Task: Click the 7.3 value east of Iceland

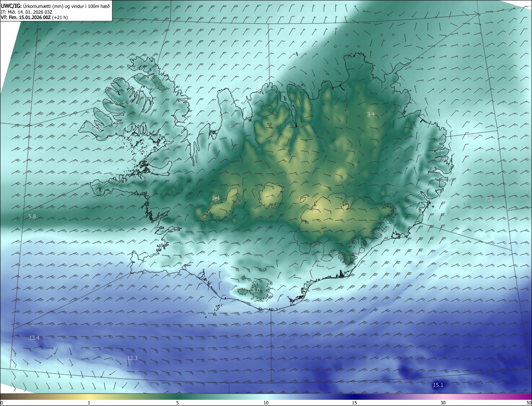Action: (x=488, y=199)
